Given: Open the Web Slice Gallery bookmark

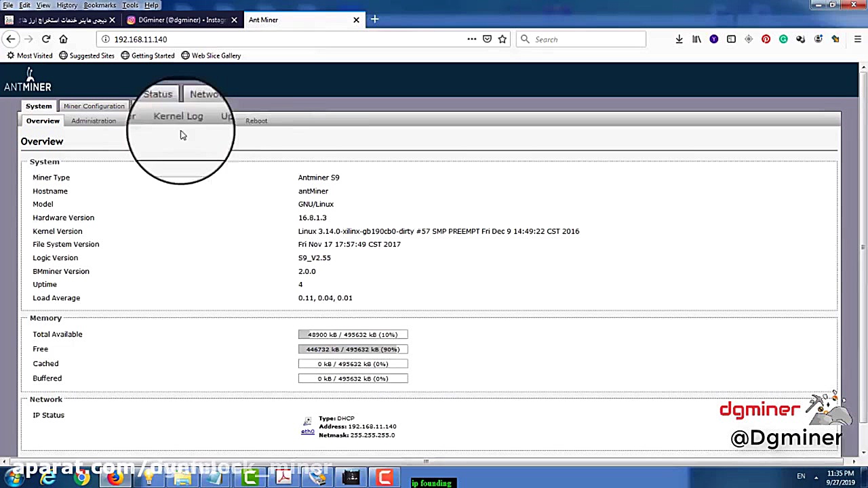Looking at the screenshot, I should (210, 56).
